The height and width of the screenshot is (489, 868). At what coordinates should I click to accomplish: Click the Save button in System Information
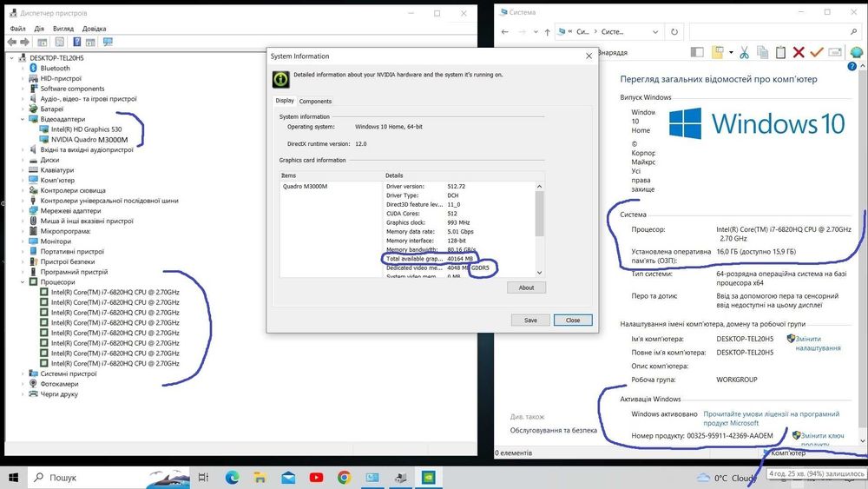pos(530,320)
